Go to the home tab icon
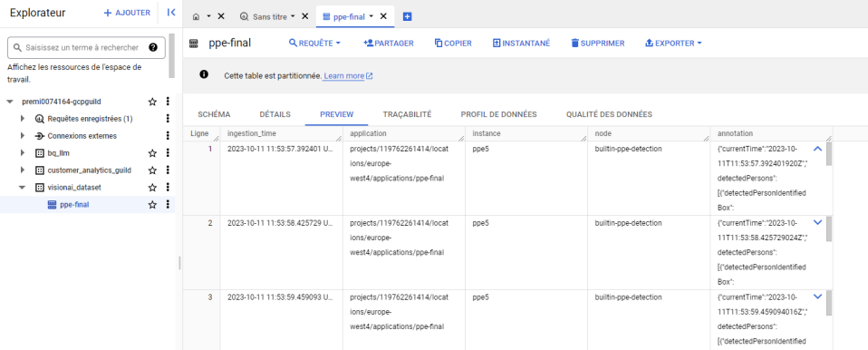 196,16
